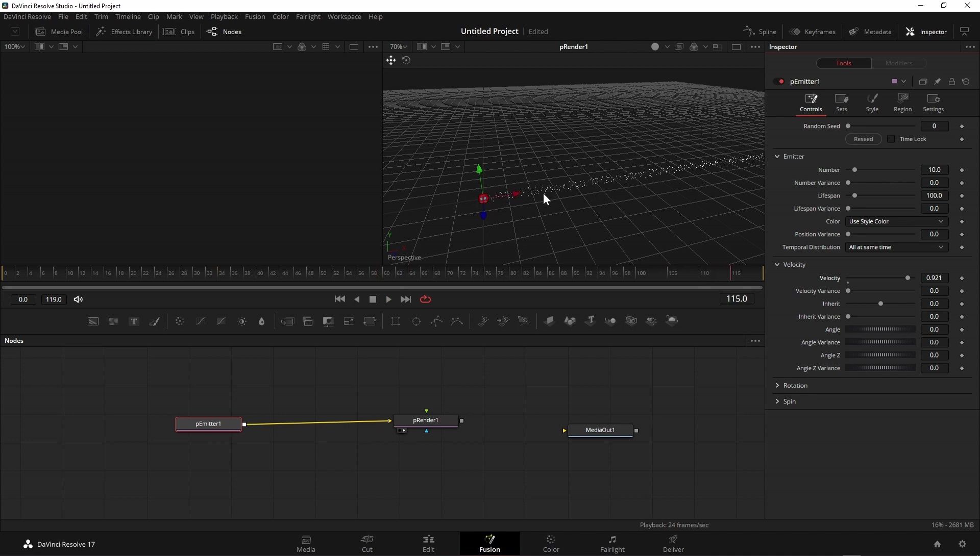
Task: Switch to the Region tab
Action: pyautogui.click(x=902, y=103)
